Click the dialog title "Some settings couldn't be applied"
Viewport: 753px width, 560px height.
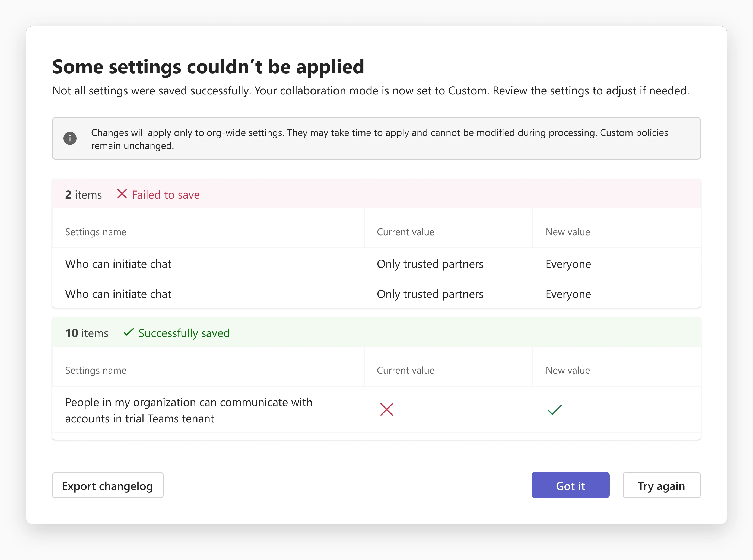[208, 66]
